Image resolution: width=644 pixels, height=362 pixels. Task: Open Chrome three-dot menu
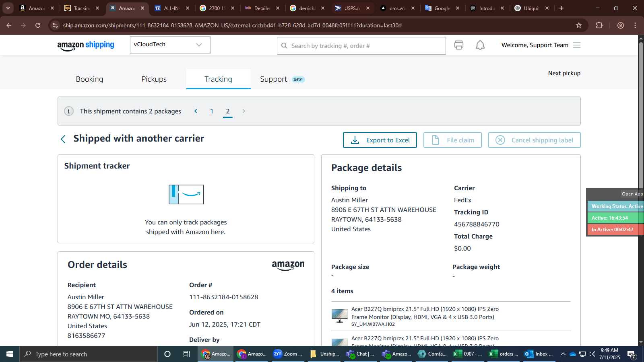[x=635, y=25]
